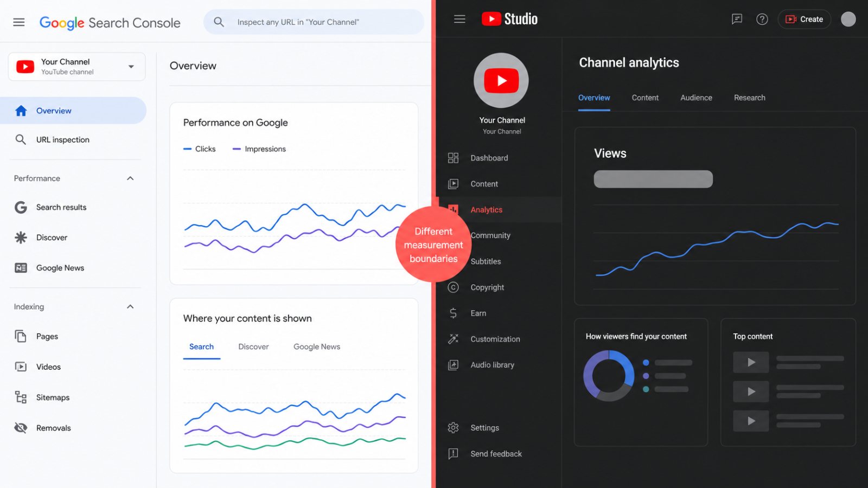Switch to the Audience analytics tab

pyautogui.click(x=696, y=98)
